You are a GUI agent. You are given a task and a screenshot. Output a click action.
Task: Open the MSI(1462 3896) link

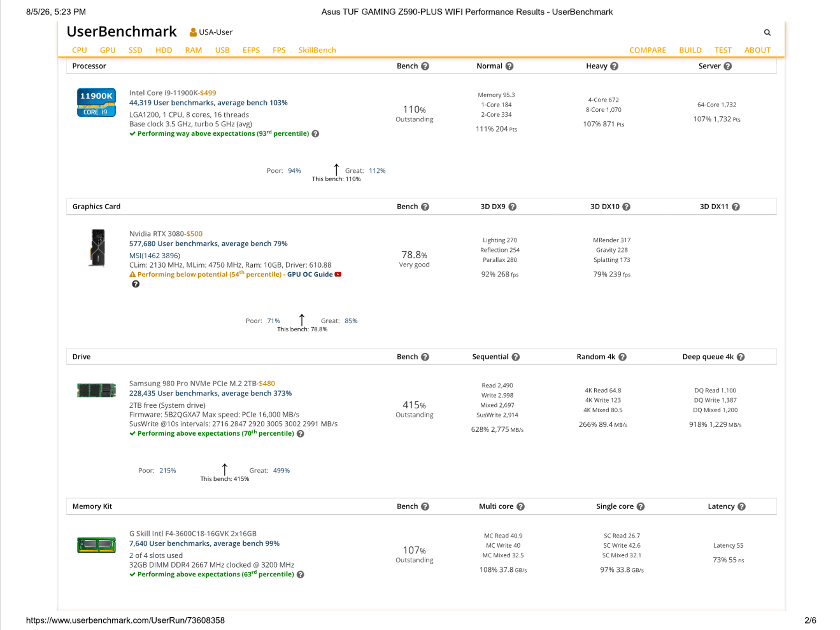point(155,256)
